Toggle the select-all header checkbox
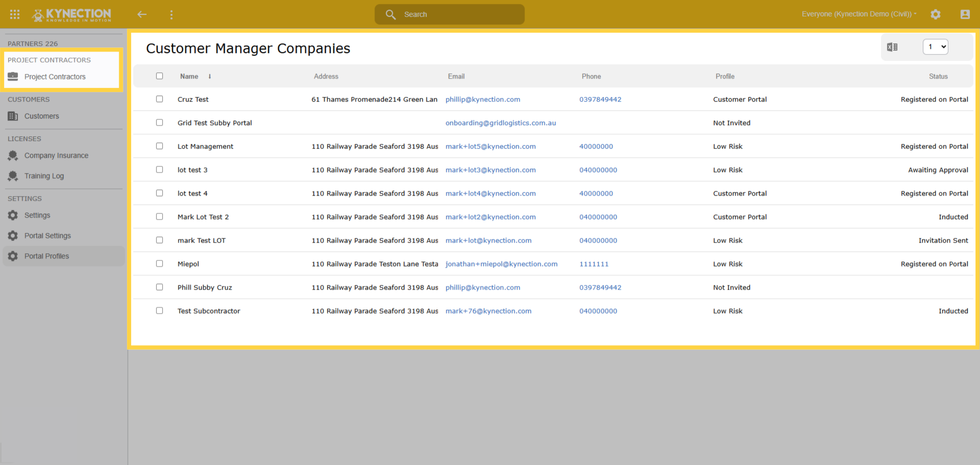980x465 pixels. [159, 76]
